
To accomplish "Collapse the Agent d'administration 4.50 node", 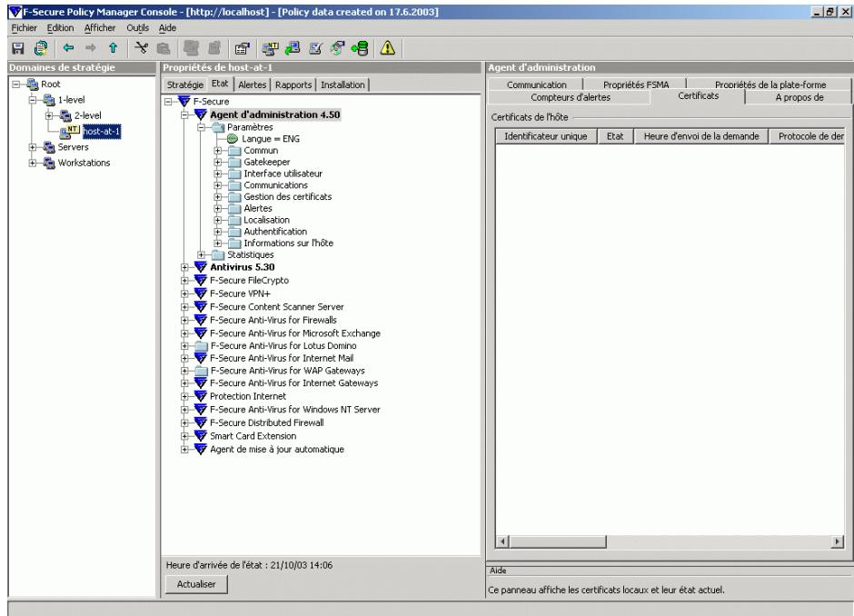I will tap(184, 114).
